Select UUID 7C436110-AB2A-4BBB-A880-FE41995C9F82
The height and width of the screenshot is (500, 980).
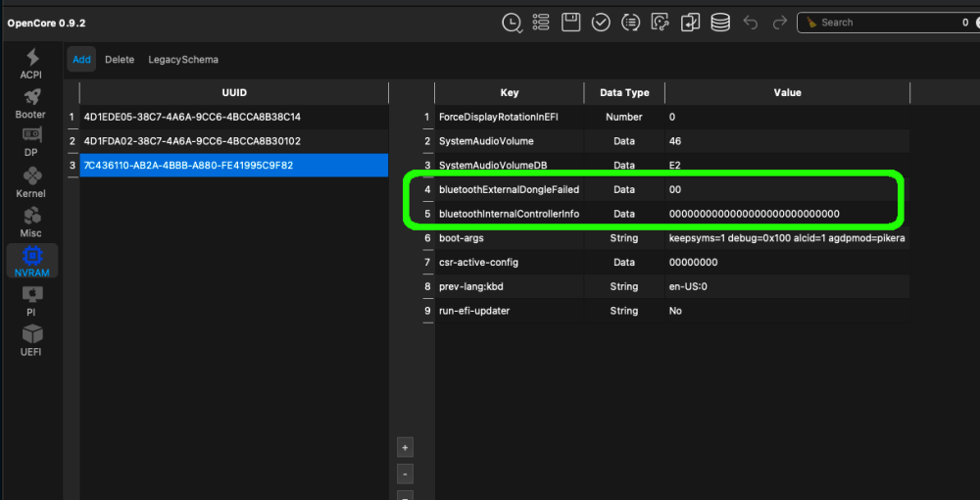[x=234, y=166]
